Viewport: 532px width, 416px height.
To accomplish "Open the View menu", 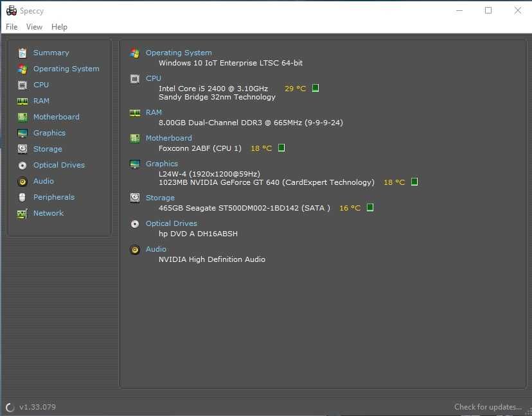I will (x=34, y=27).
